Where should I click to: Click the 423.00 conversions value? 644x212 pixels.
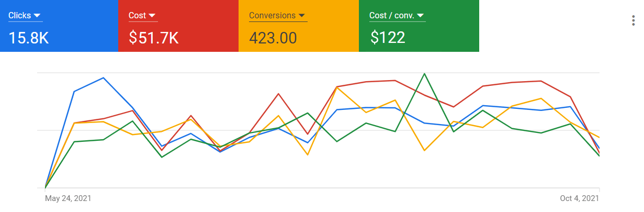(x=273, y=38)
